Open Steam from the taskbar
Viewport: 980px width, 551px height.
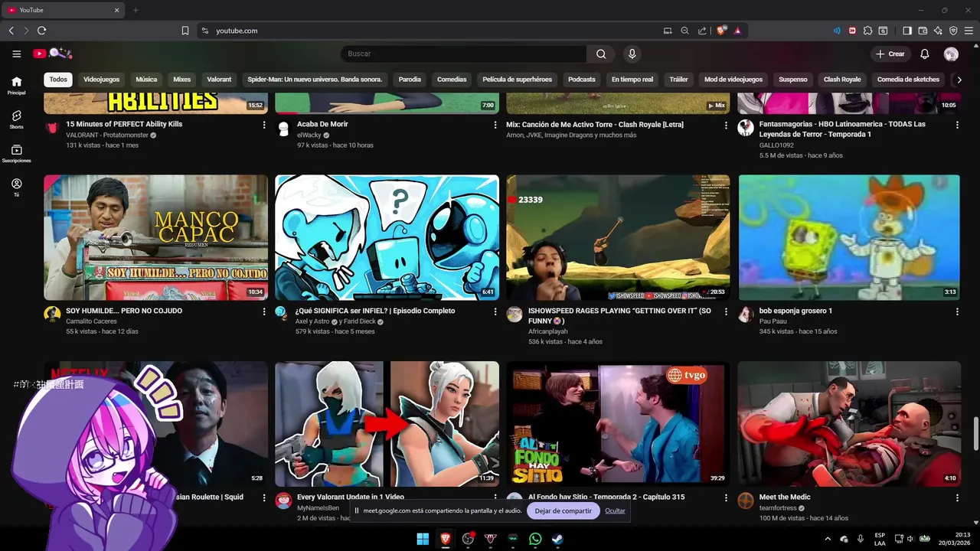[x=558, y=539]
